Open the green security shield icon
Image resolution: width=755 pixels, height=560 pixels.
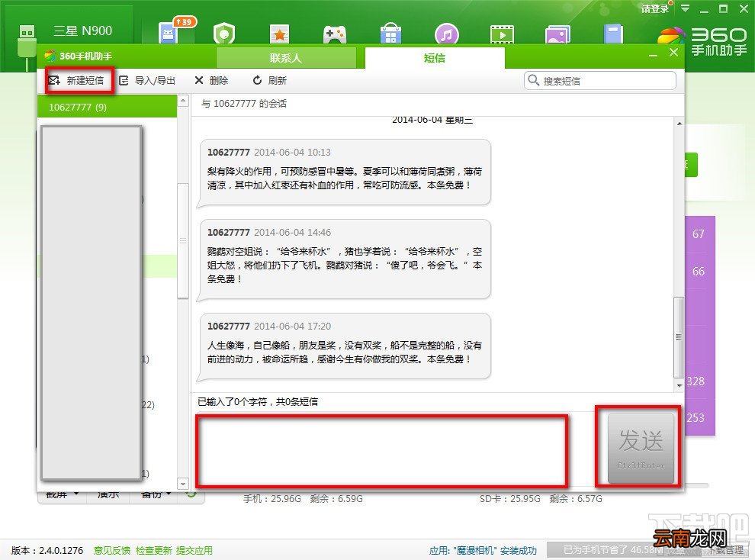(x=224, y=34)
